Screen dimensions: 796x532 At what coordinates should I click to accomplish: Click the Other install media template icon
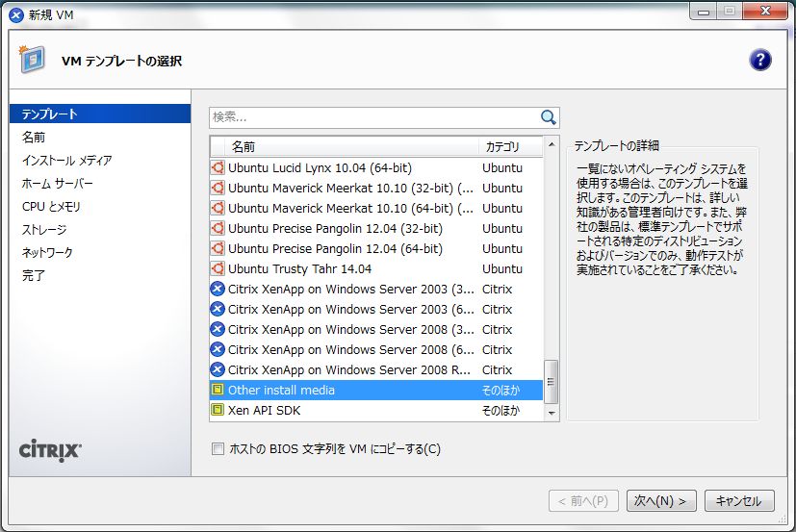218,390
